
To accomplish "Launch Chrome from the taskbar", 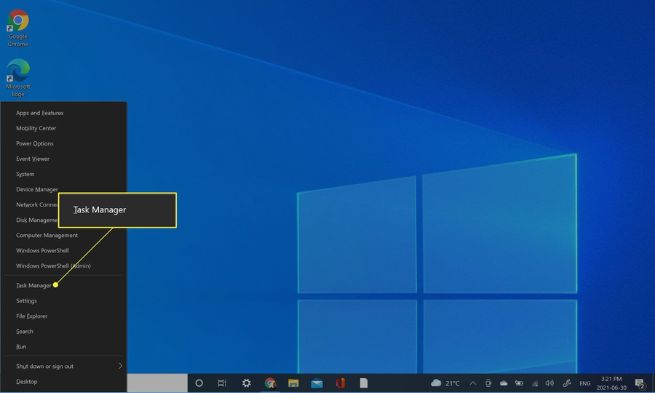I will pos(270,383).
